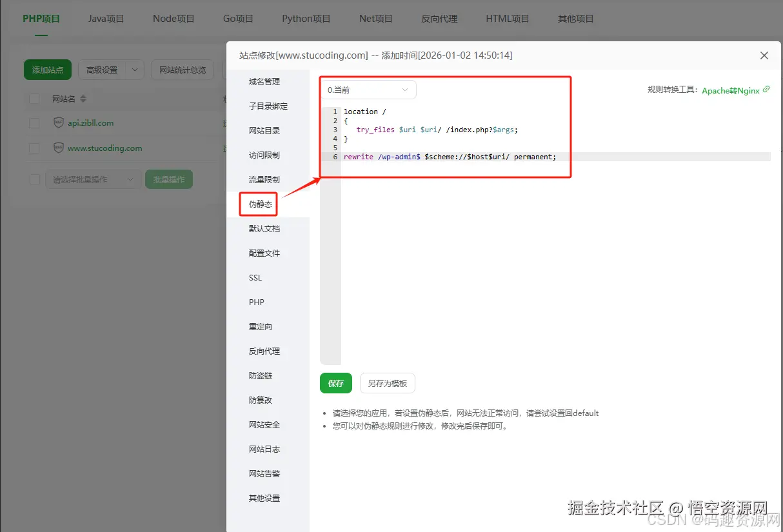
Task: Click the 批量操作 button
Action: click(169, 179)
